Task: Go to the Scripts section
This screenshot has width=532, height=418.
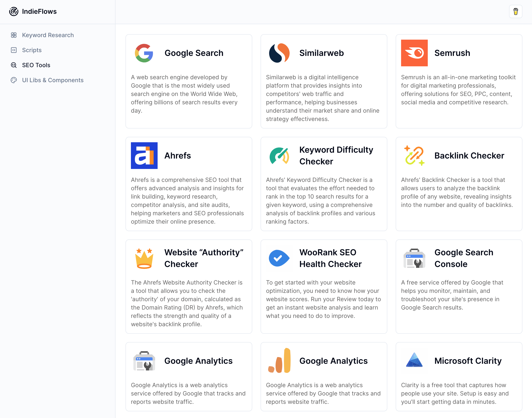Action: [32, 50]
